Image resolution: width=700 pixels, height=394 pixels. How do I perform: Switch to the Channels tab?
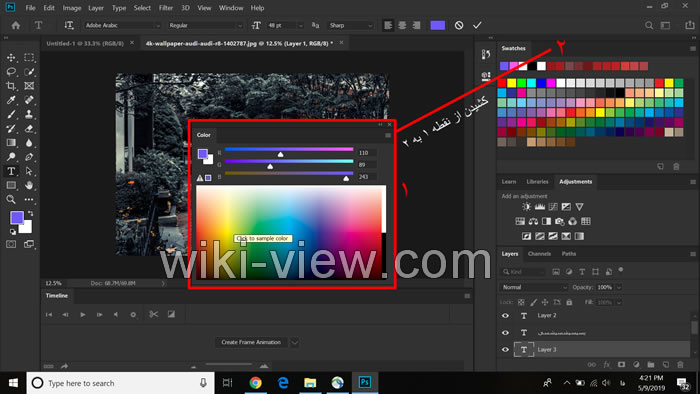[539, 253]
